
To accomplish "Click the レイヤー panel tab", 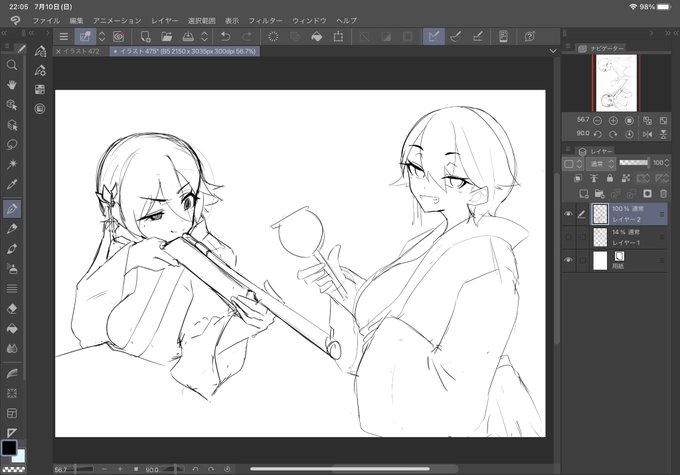I will pos(596,151).
